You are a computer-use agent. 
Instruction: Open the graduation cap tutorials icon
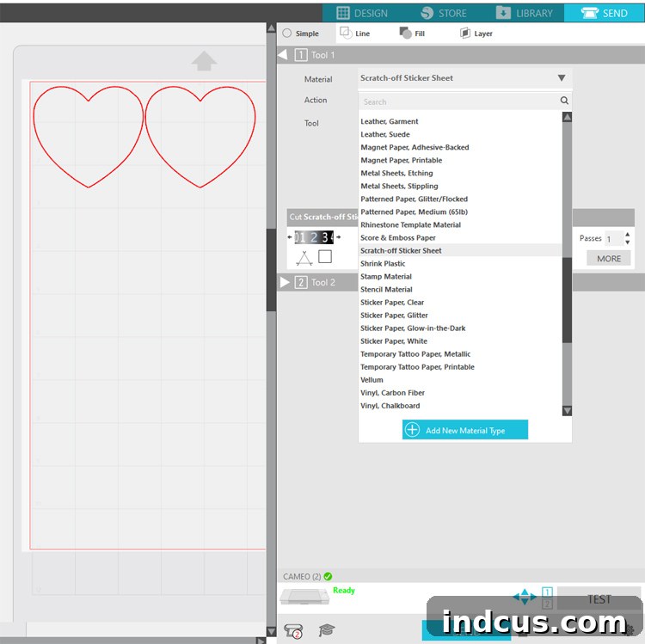(327, 629)
